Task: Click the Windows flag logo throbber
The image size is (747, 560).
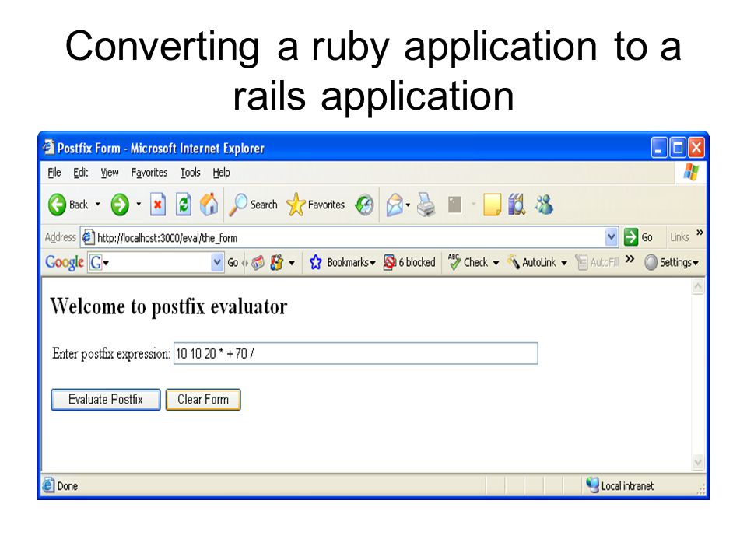Action: pyautogui.click(x=691, y=173)
